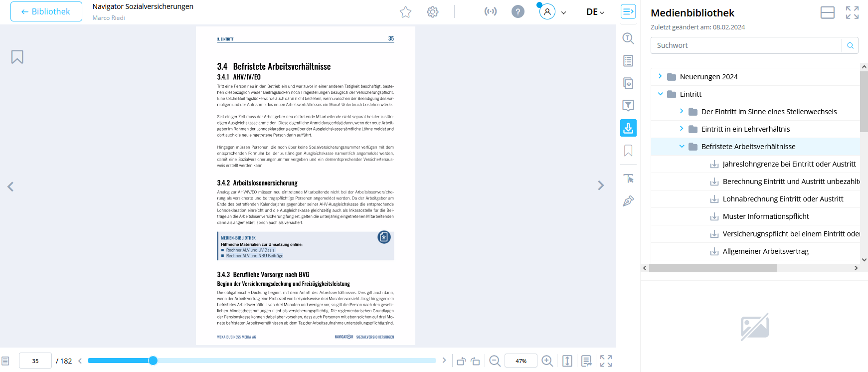This screenshot has width=868, height=372.
Task: Toggle the media library split layout view
Action: (827, 12)
